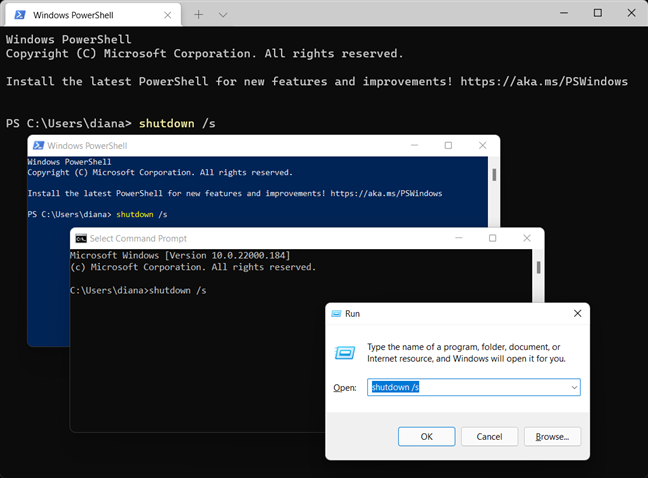Click C:\Users\diana>shutdown /s in Command Prompt
The height and width of the screenshot is (478, 648).
point(138,290)
